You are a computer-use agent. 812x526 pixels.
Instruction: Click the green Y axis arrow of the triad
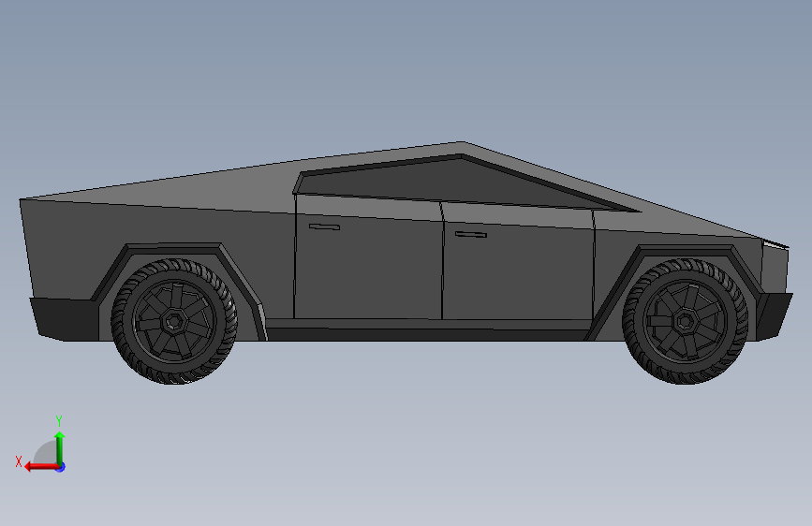(x=60, y=447)
